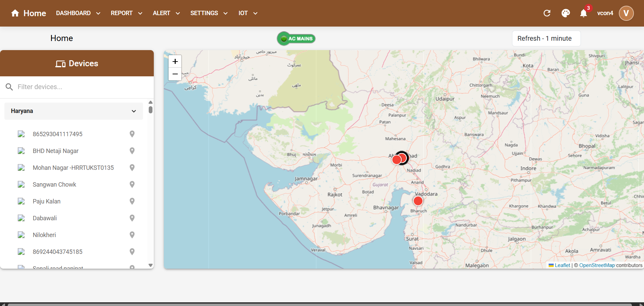The image size is (644, 306).
Task: Open the theme palette icon
Action: point(566,13)
